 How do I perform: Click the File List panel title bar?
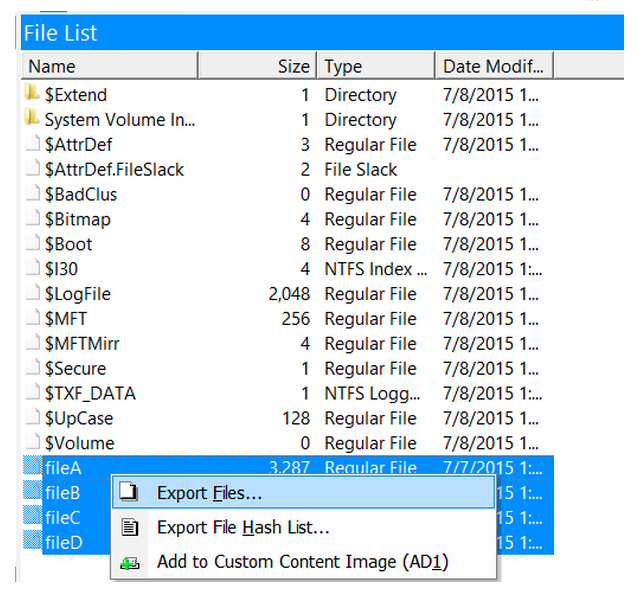[x=322, y=33]
